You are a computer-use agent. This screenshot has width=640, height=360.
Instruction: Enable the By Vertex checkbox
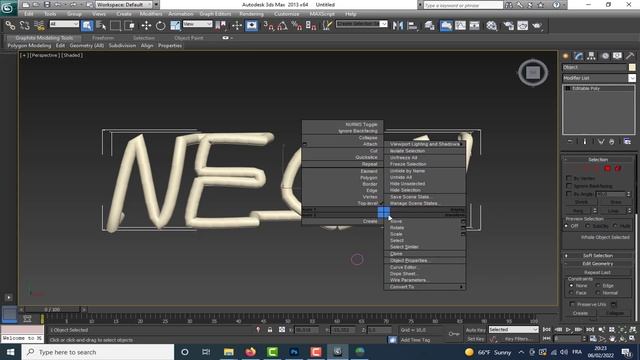(x=569, y=178)
